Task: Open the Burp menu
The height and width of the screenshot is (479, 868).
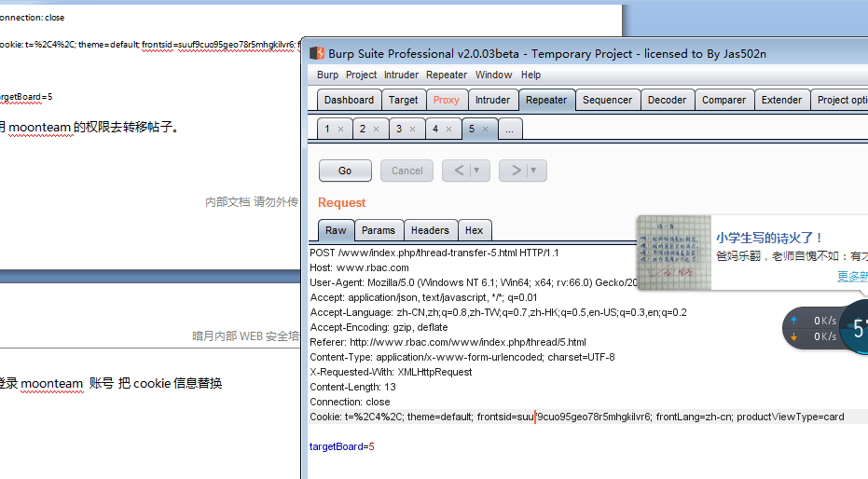Action: point(327,75)
